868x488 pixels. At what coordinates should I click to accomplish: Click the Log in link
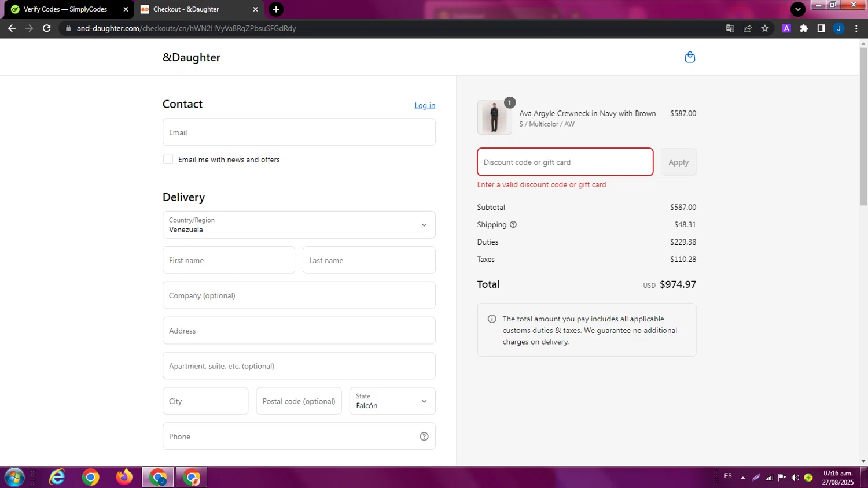tap(425, 105)
